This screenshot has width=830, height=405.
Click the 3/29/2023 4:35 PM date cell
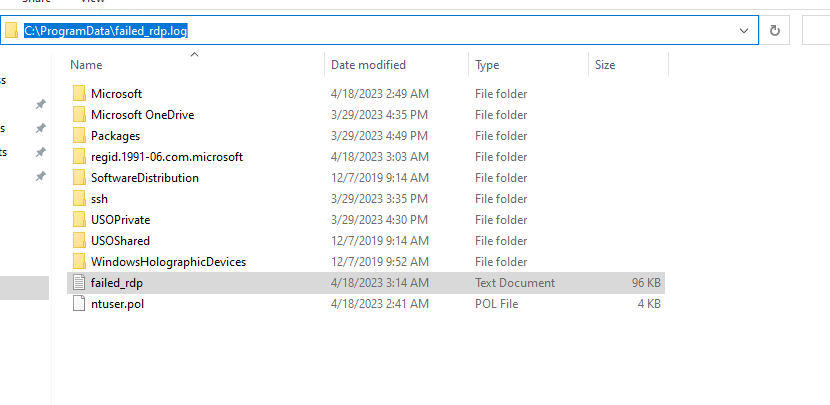pos(379,115)
